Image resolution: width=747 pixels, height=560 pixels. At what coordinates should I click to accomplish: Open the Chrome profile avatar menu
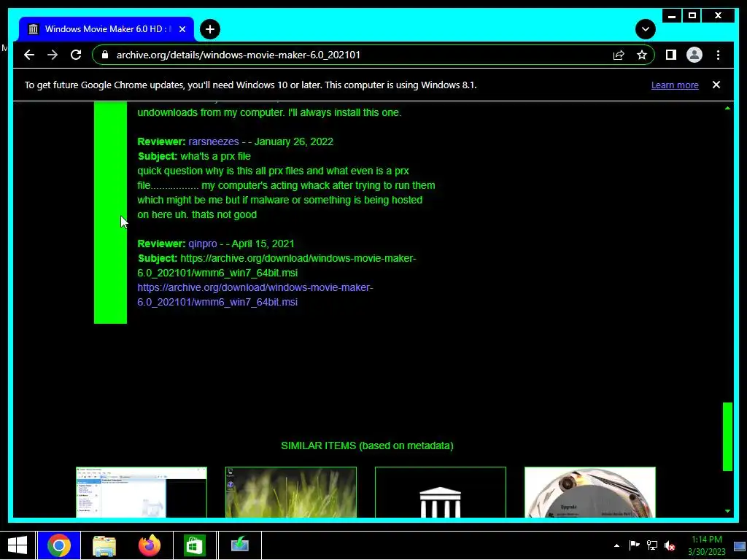694,55
